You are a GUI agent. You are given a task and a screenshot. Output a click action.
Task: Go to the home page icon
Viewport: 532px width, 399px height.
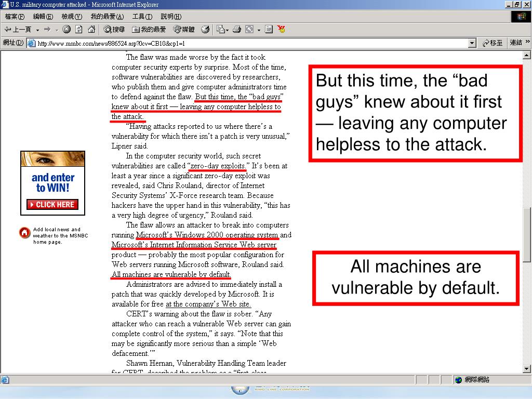(x=91, y=30)
